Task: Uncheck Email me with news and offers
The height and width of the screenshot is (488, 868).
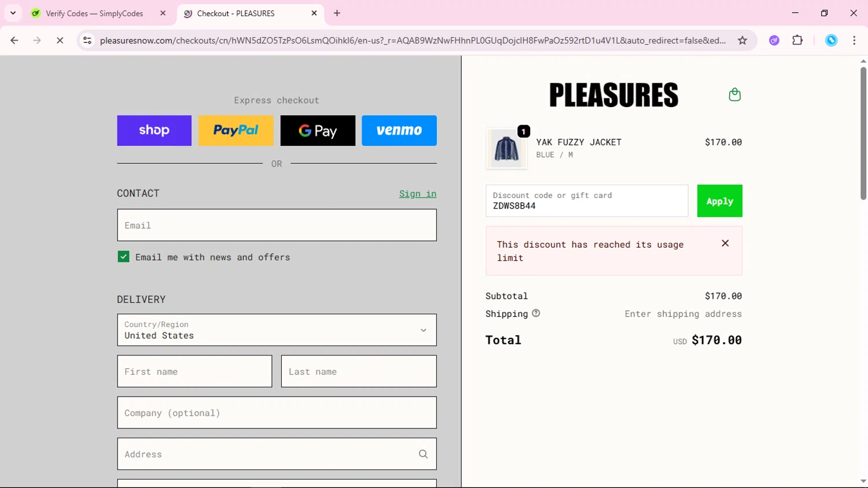Action: point(123,256)
